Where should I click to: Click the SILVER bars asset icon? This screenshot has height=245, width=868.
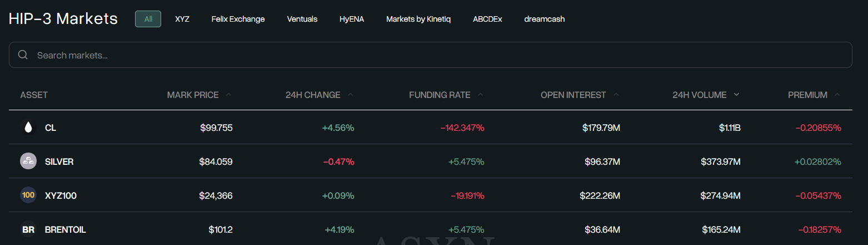[28, 161]
